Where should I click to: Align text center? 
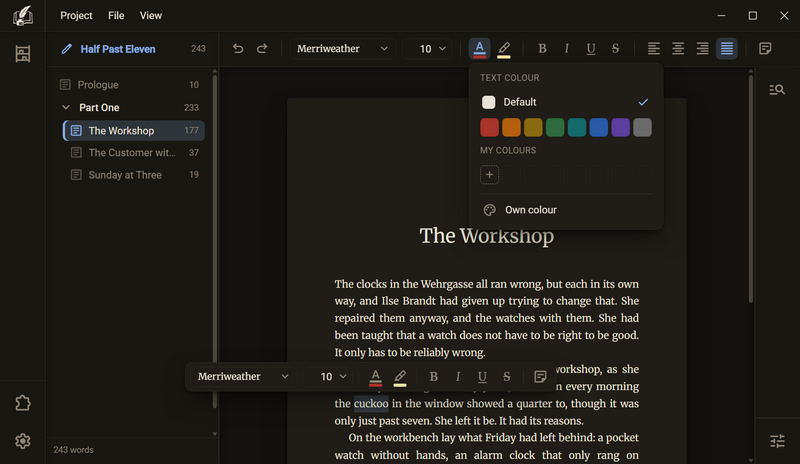point(678,48)
